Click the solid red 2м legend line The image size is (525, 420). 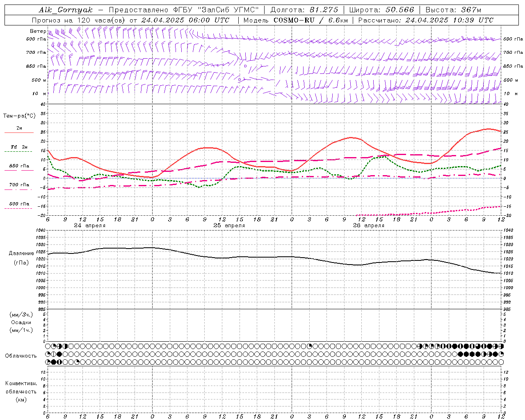[19, 132]
